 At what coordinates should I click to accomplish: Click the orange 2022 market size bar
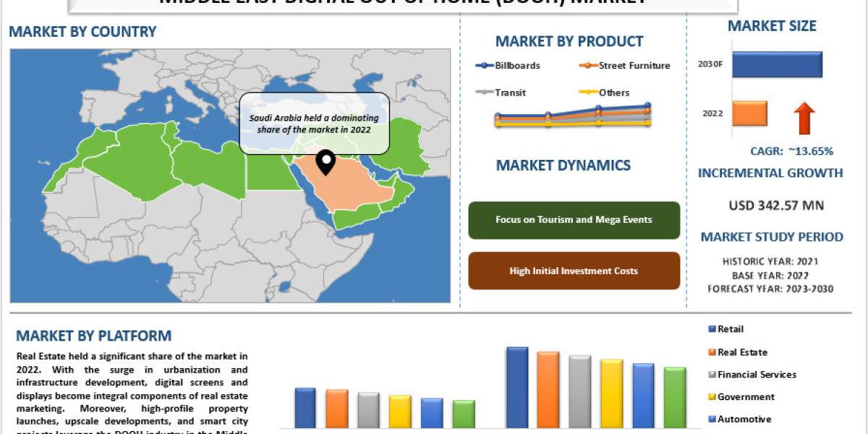(749, 114)
